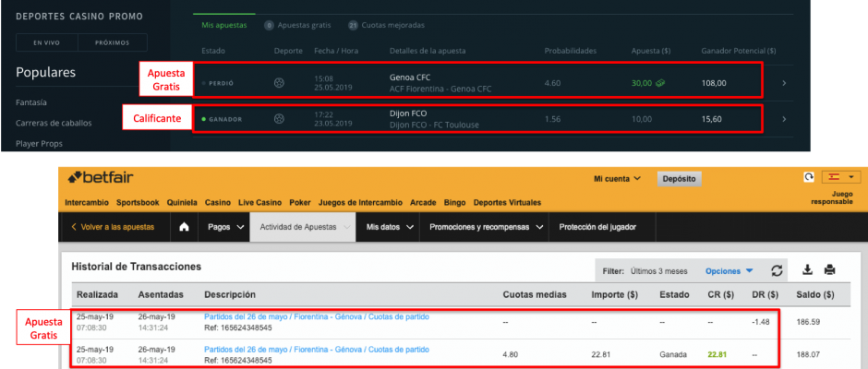
Task: Open the Opciones filter dropdown
Action: click(729, 271)
